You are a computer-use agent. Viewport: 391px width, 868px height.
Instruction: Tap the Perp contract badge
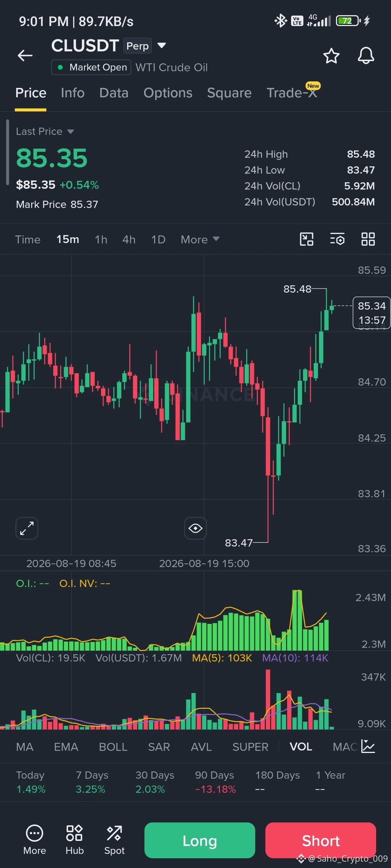click(x=138, y=46)
